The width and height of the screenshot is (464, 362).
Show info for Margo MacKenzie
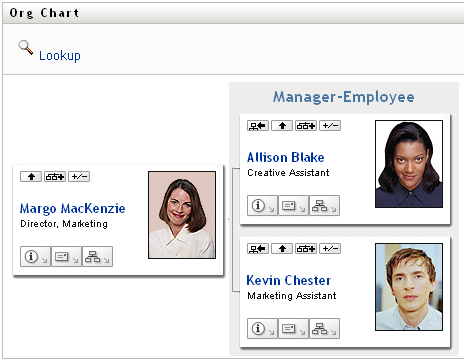click(x=35, y=257)
